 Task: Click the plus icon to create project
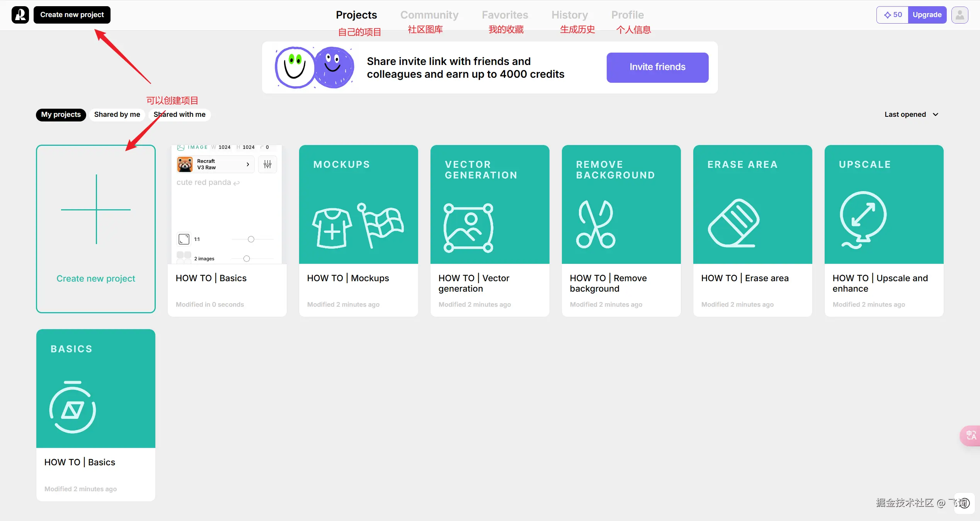click(96, 209)
